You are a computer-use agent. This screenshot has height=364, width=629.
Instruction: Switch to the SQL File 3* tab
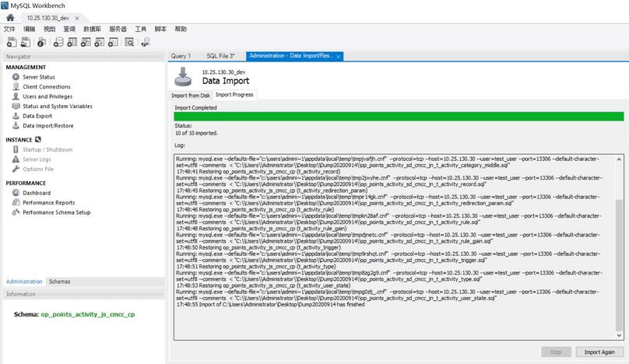[220, 56]
